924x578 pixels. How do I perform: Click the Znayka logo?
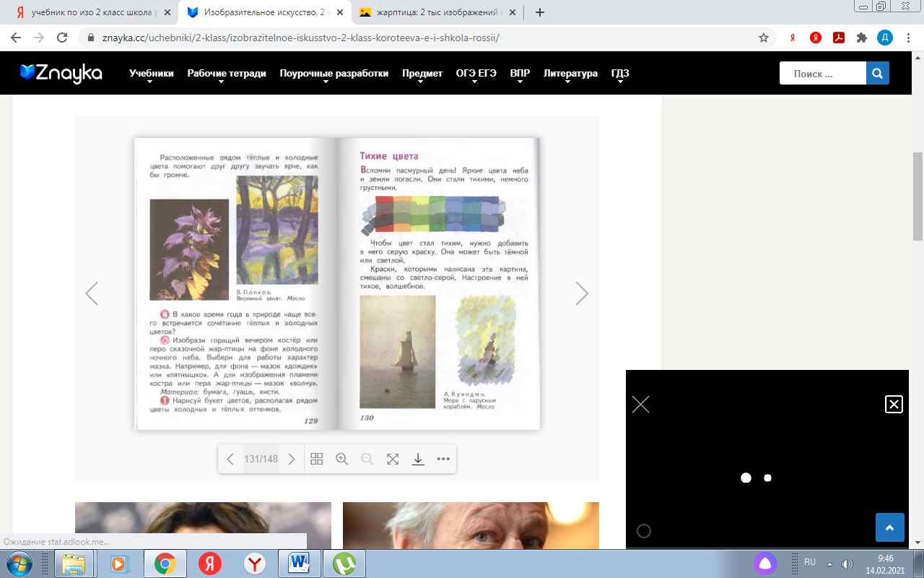61,73
